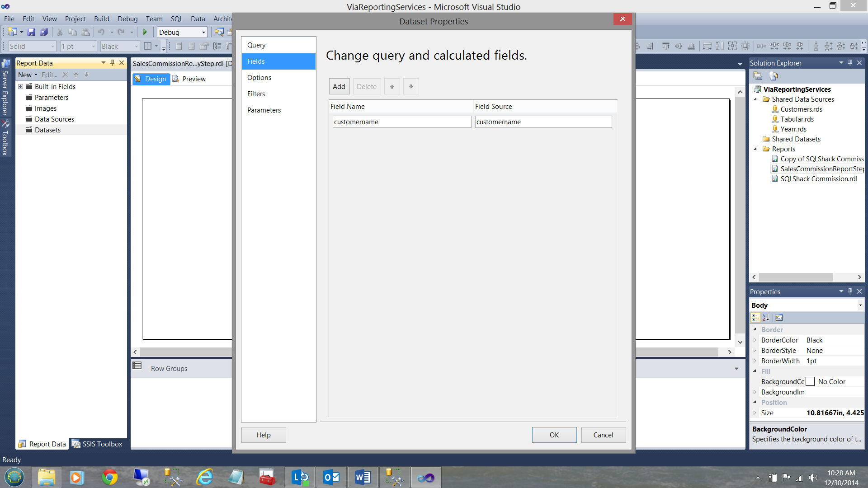Click the Save All toolbar icon
This screenshot has height=488, width=868.
pos(44,32)
